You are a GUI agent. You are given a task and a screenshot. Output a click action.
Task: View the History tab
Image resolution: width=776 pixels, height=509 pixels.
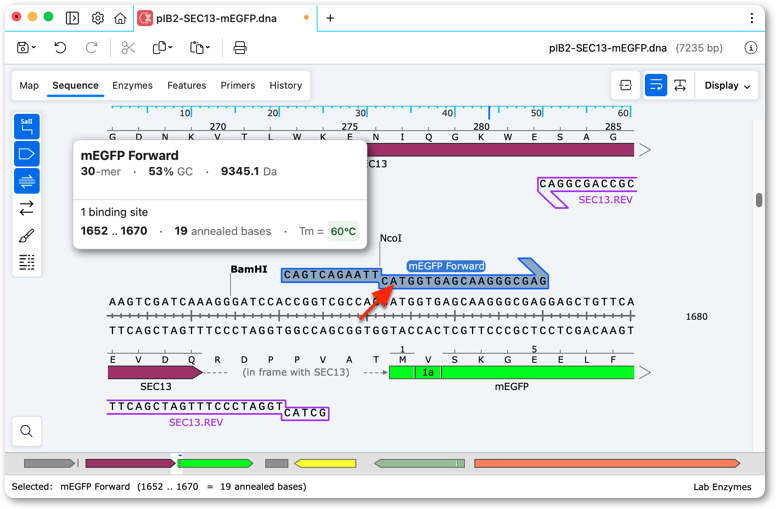pyautogui.click(x=286, y=85)
